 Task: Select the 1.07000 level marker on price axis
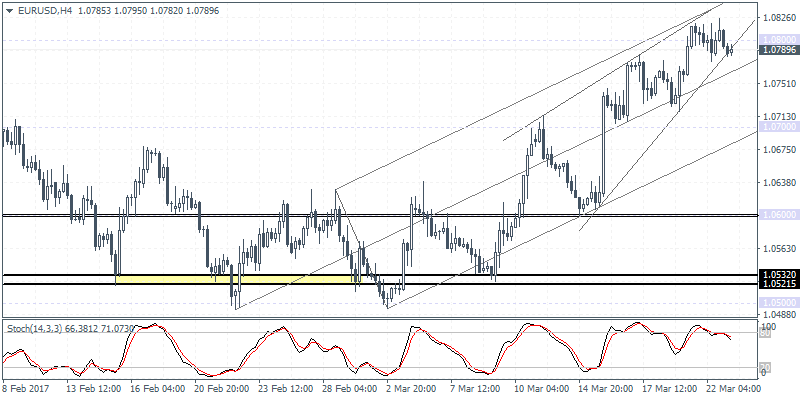click(x=777, y=127)
